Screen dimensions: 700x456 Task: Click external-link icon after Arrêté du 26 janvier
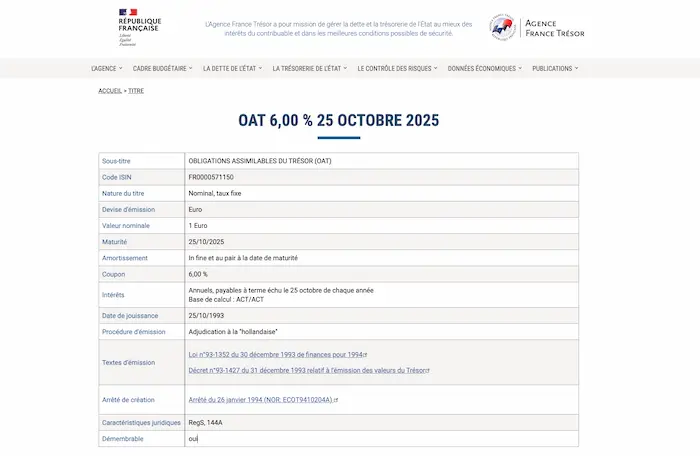click(336, 400)
